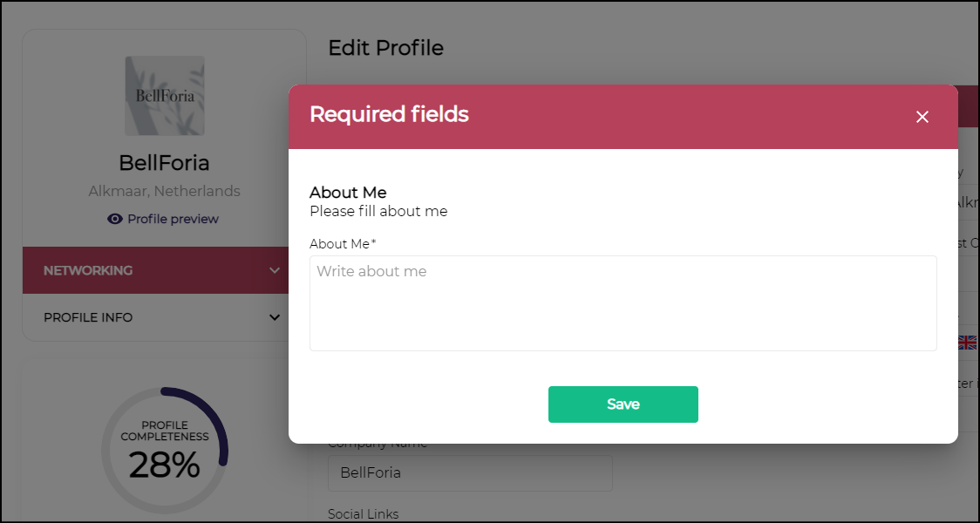Close the Required fields dialog
980x523 pixels.
[922, 117]
